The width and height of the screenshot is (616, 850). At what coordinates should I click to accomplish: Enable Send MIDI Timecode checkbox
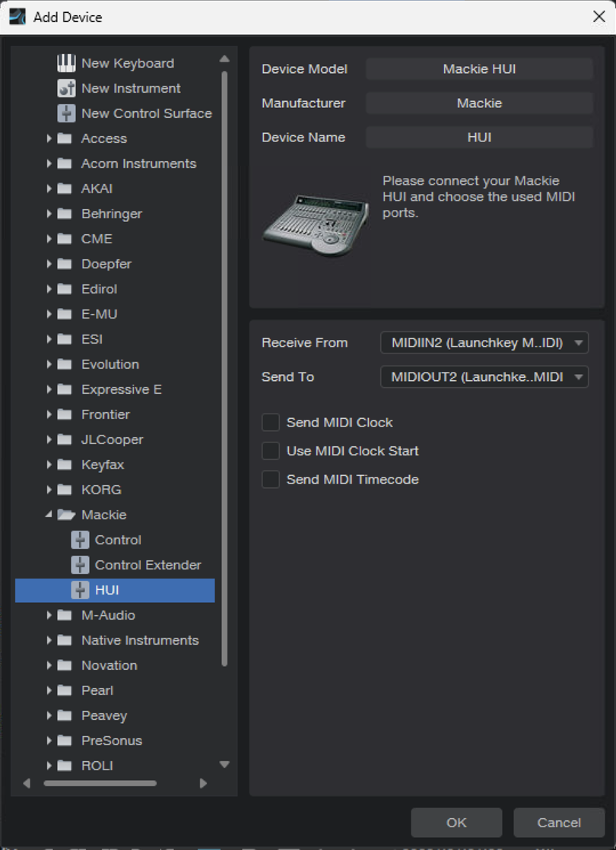(271, 479)
